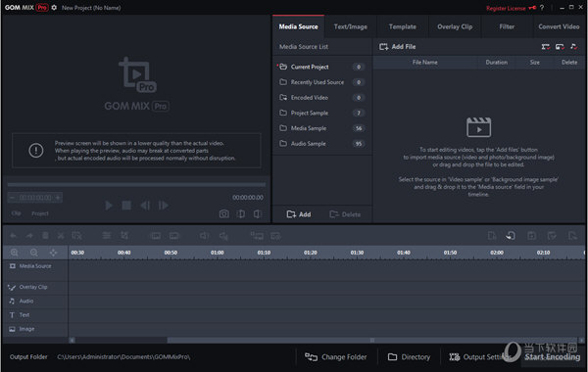Sort by Size column header
The width and height of the screenshot is (588, 372).
point(535,63)
